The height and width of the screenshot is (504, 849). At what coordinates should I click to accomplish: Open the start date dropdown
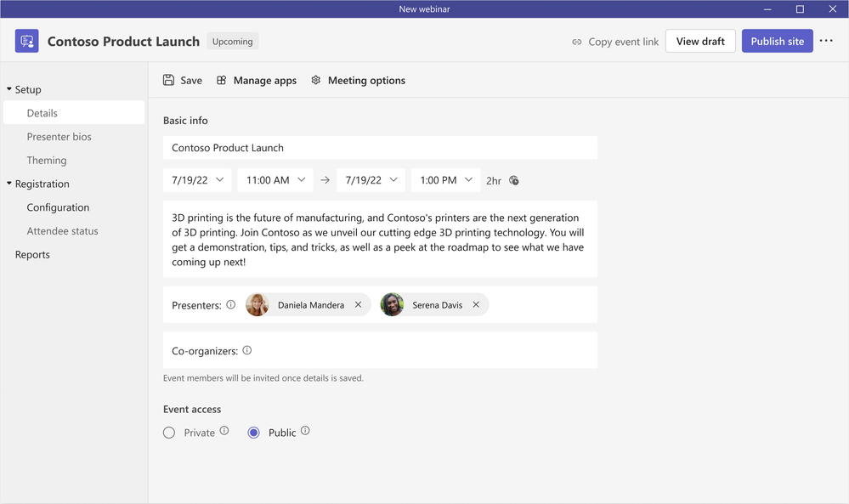pyautogui.click(x=197, y=179)
